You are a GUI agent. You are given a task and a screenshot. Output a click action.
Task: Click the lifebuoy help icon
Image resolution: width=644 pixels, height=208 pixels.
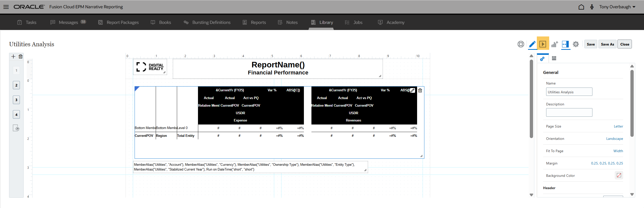tap(521, 44)
